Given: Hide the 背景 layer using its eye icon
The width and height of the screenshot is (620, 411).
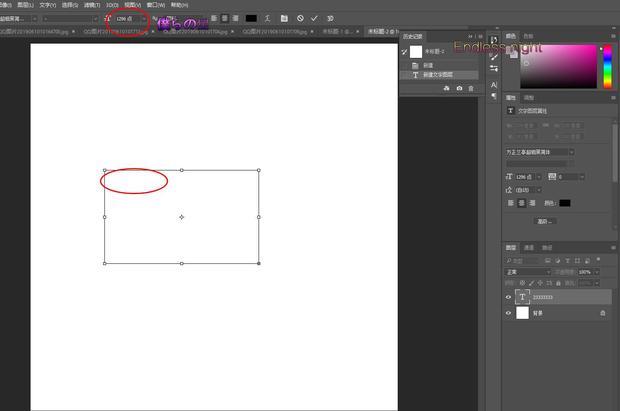Looking at the screenshot, I should 509,313.
